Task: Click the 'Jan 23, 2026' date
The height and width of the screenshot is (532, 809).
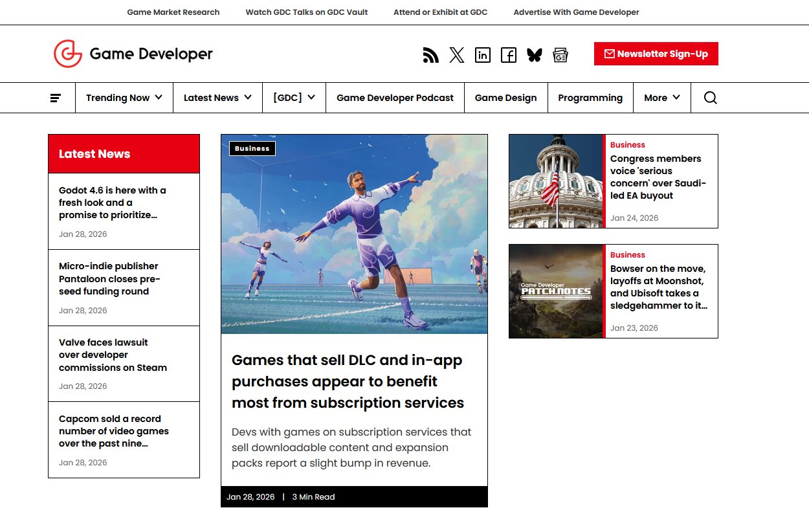Action: pyautogui.click(x=634, y=328)
